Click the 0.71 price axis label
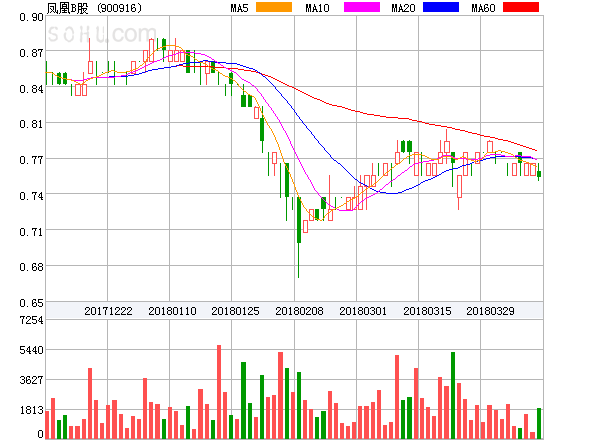The width and height of the screenshot is (600, 440). coord(31,231)
